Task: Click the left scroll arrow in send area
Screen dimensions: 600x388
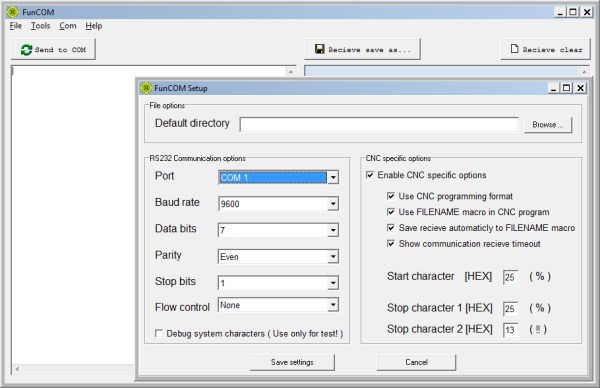Action: click(x=17, y=369)
